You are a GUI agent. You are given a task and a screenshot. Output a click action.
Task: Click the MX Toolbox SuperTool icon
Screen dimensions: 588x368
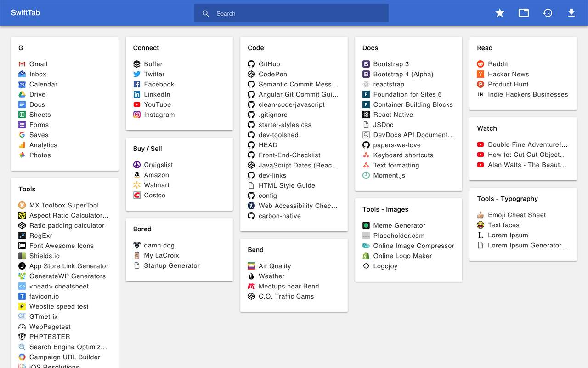(22, 205)
